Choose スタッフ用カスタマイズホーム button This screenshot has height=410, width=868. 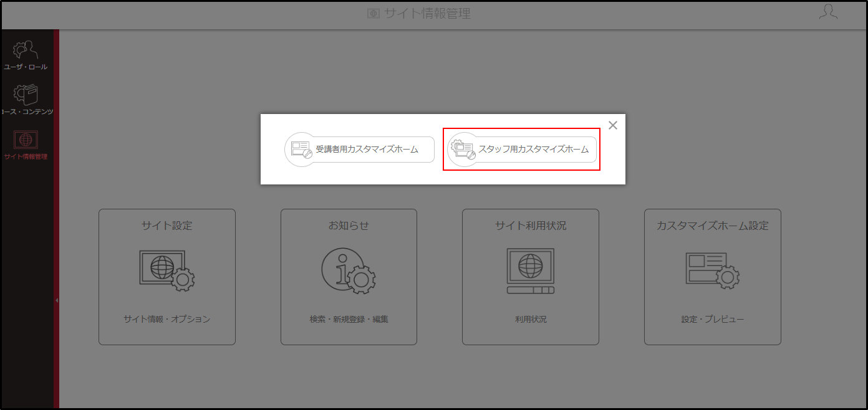[522, 150]
